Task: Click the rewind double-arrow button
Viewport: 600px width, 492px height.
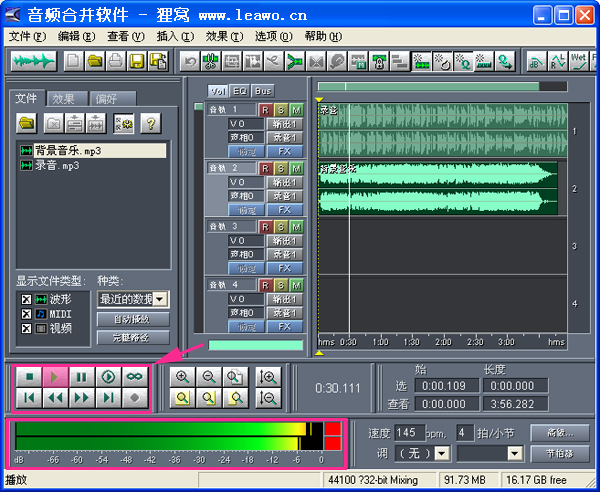Action: 55,398
